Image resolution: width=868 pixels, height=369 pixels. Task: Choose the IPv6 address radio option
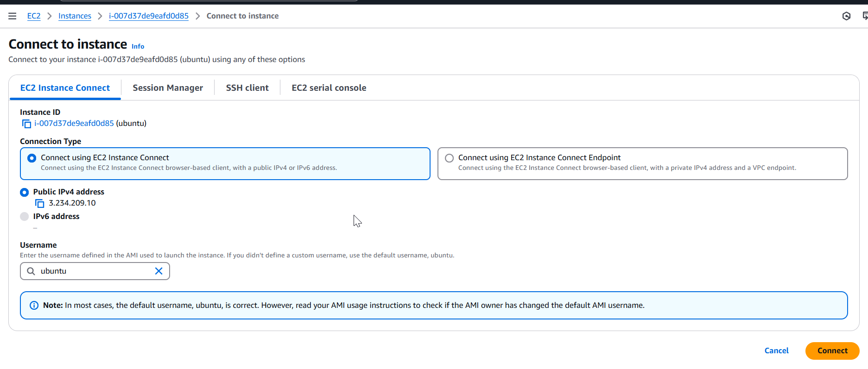[25, 217]
